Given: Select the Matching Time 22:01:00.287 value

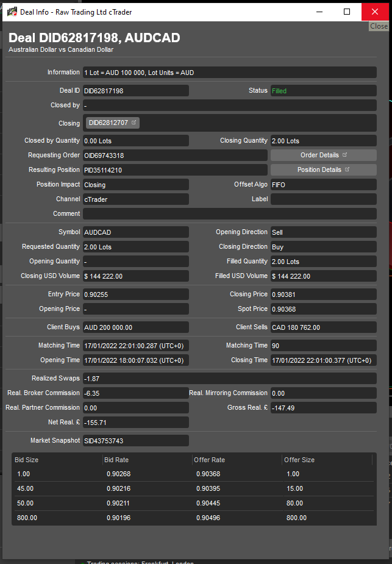Looking at the screenshot, I should pyautogui.click(x=135, y=346).
